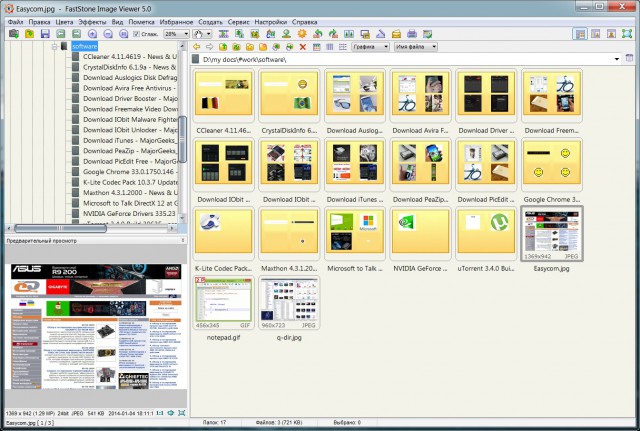Select Google Chrome 33.0.1750.146 in tree
This screenshot has width=640, height=431.
(128, 172)
